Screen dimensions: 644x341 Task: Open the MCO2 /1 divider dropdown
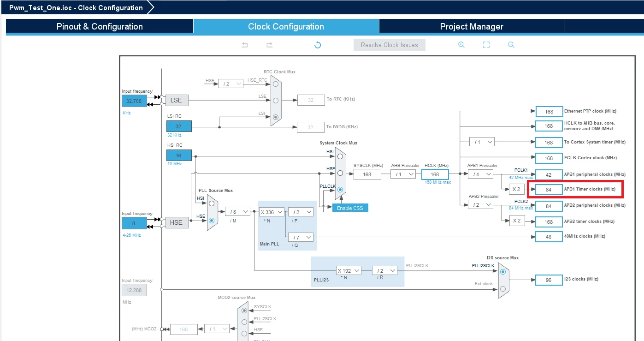217,329
